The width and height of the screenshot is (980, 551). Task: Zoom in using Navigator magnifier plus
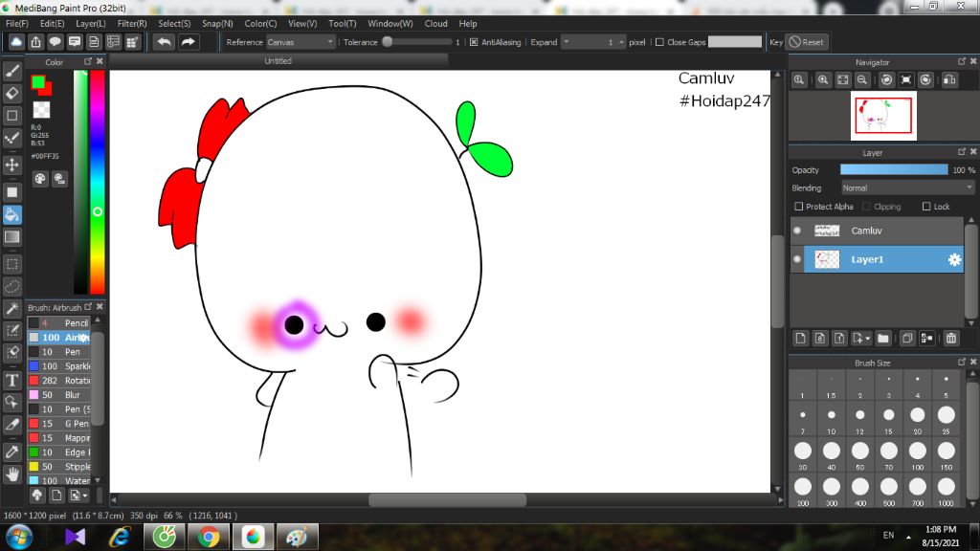pos(823,80)
